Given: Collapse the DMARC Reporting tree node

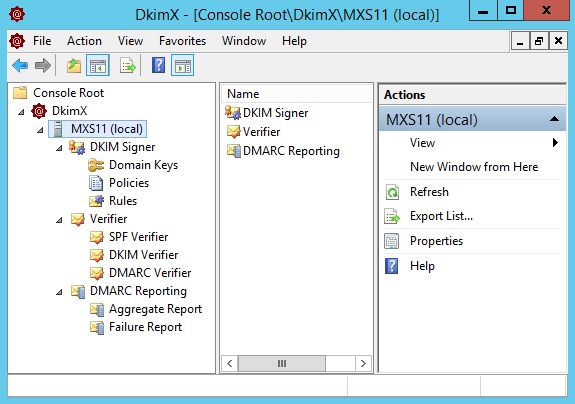Looking at the screenshot, I should [59, 293].
